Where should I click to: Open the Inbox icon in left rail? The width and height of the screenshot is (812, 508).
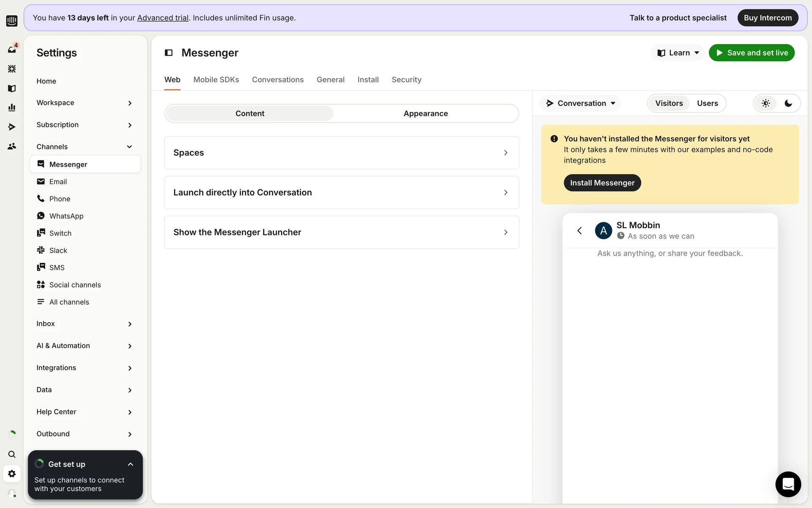pos(12,50)
